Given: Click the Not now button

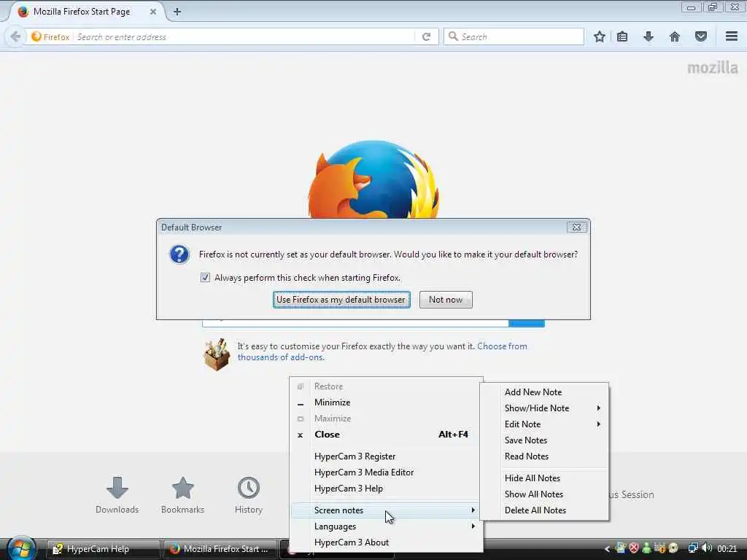Looking at the screenshot, I should pyautogui.click(x=446, y=300).
